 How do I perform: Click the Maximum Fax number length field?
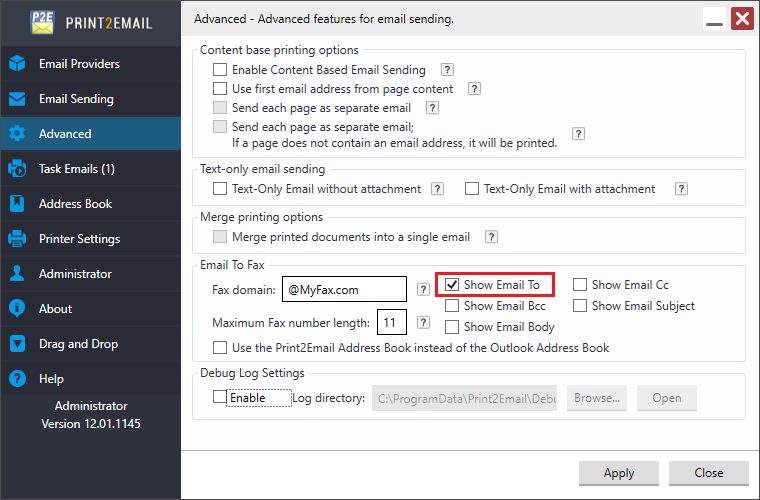click(390, 323)
